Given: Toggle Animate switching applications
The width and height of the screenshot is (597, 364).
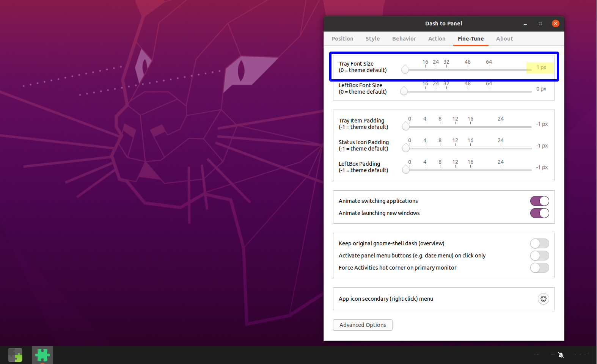Looking at the screenshot, I should 540,201.
